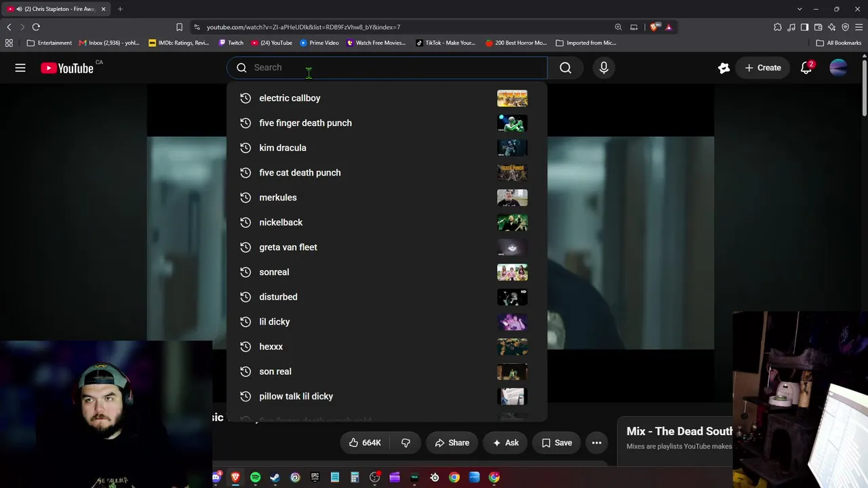Toggle the browser sidebar panel

pos(804,27)
